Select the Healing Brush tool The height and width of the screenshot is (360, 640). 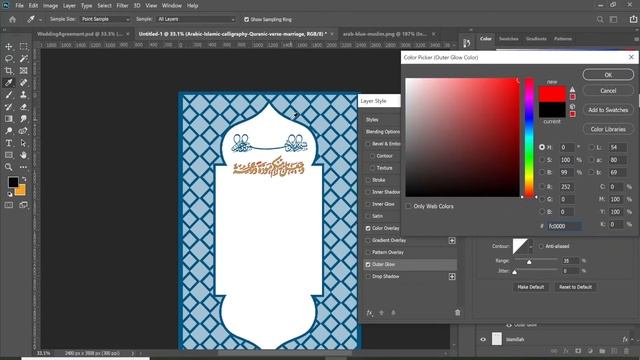coord(24,82)
